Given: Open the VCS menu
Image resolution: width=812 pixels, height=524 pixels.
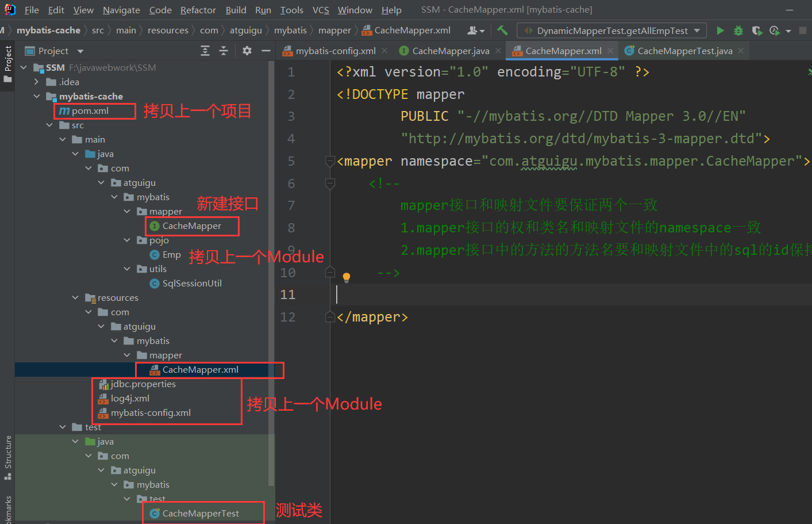Looking at the screenshot, I should 321,10.
